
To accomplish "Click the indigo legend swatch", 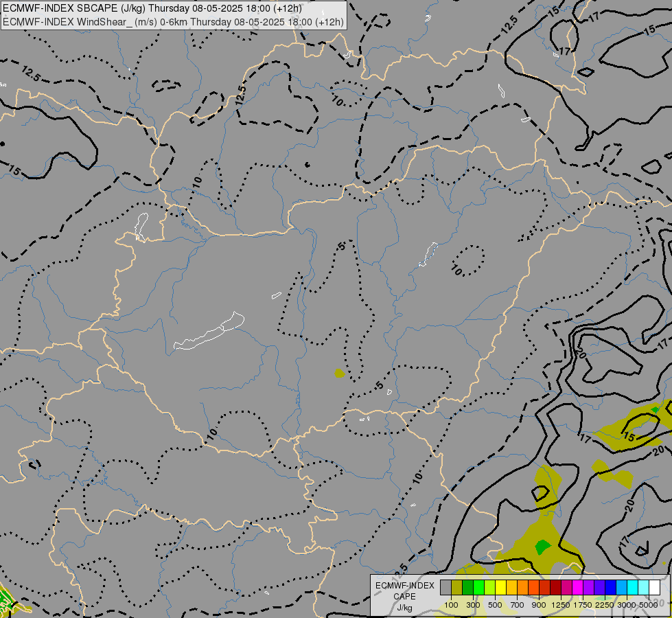I will point(599,587).
